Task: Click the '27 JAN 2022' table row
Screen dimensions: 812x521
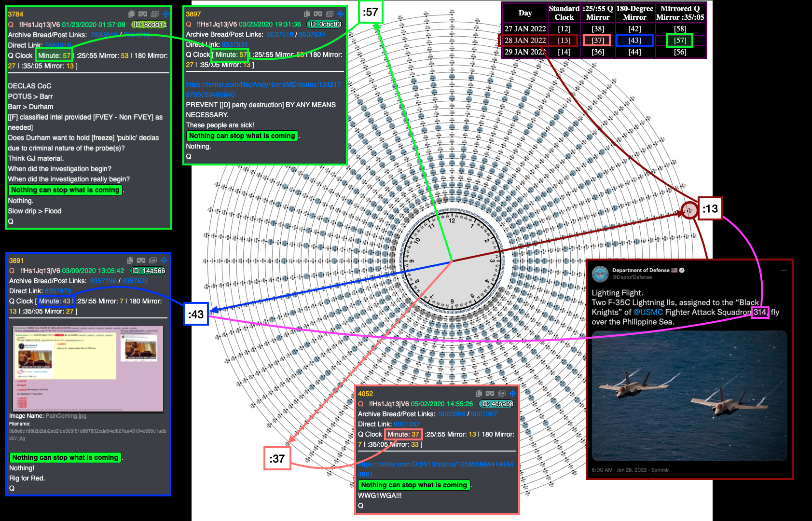Action: tap(605, 29)
